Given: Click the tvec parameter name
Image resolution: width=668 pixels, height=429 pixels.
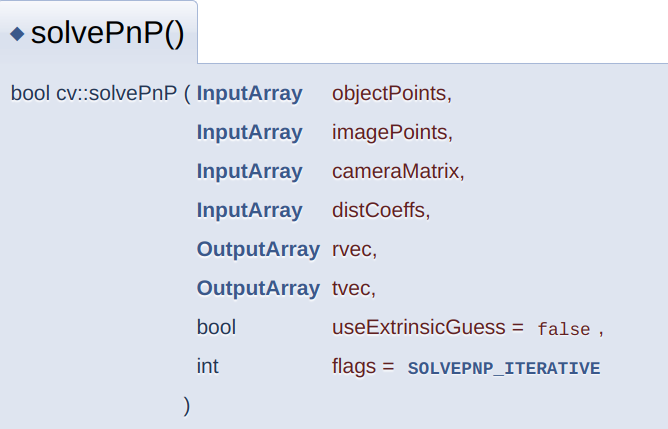Looking at the screenshot, I should click(351, 288).
